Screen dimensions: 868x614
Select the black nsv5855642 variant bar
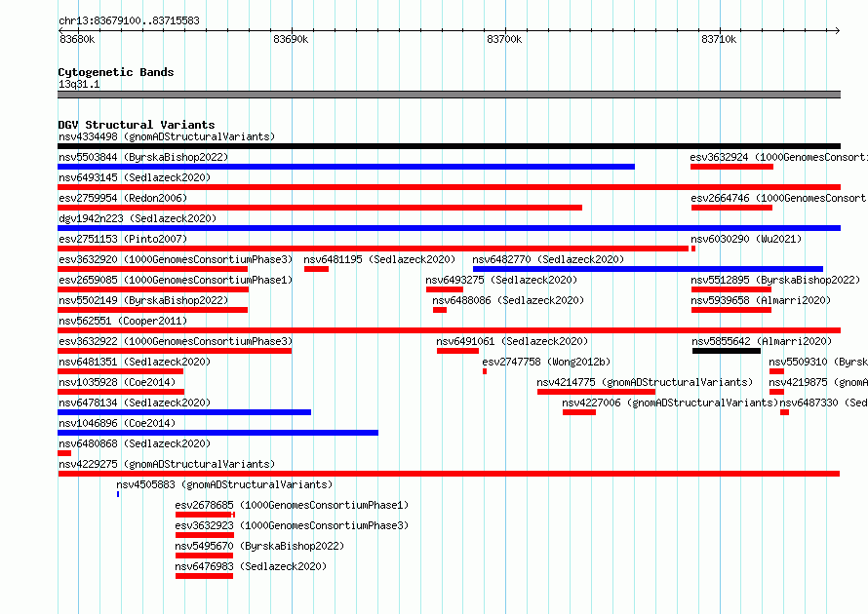tap(727, 351)
